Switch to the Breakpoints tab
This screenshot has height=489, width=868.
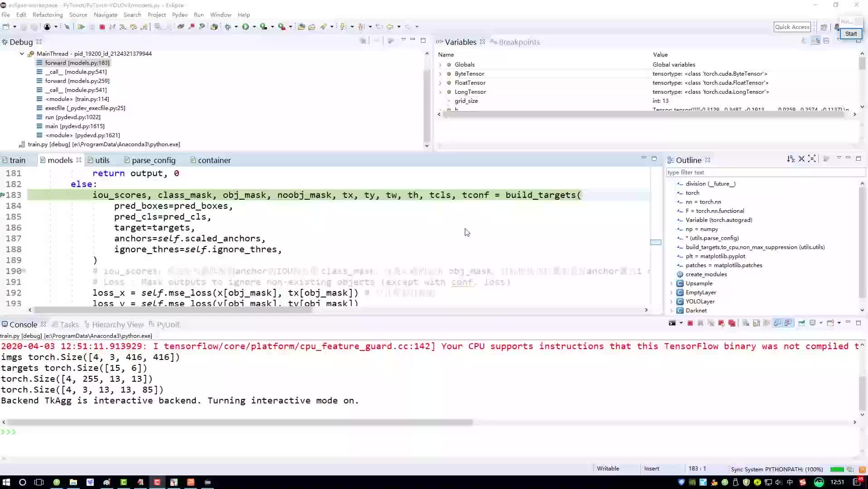pos(515,42)
